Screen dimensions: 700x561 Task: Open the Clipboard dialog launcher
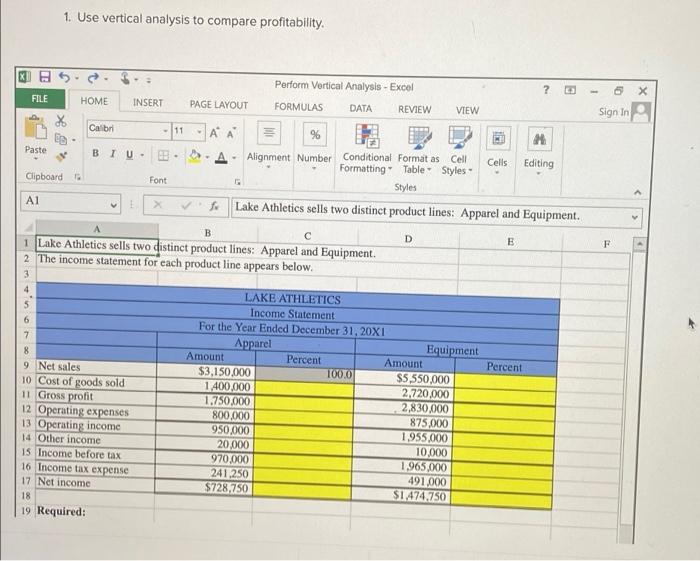tap(78, 177)
